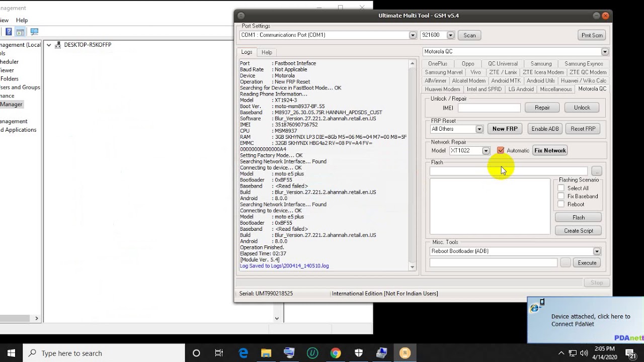
Task: Check the Reboot flashing option
Action: coord(561,204)
